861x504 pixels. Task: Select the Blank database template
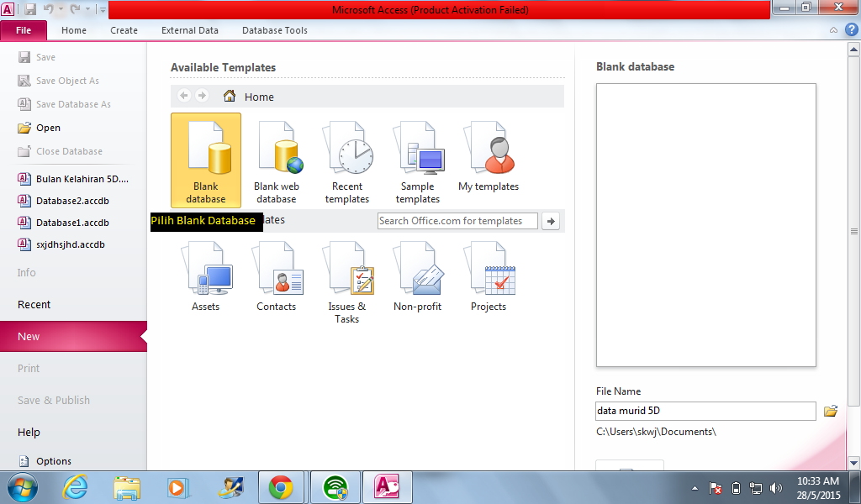pos(206,160)
